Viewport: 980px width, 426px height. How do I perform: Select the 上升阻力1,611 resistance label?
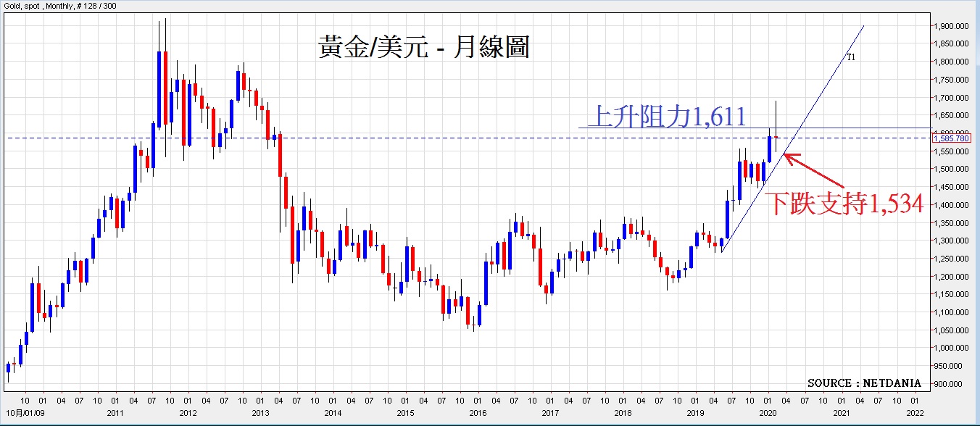click(x=666, y=115)
